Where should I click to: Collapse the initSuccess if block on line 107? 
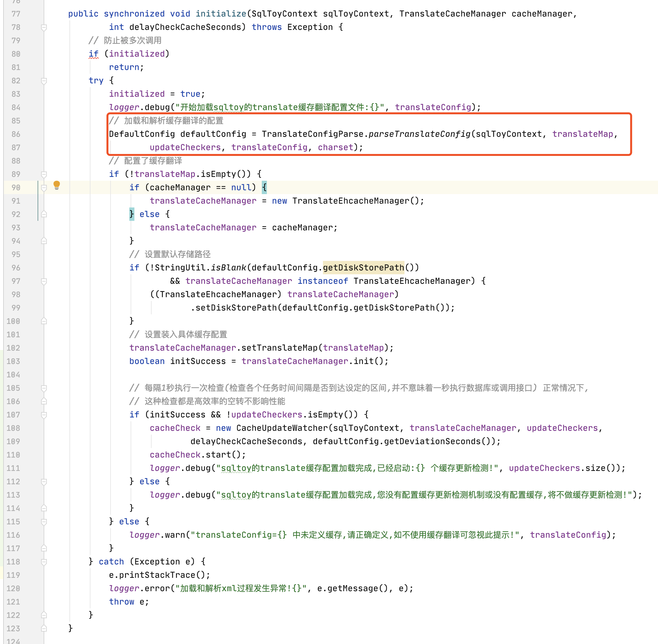[x=44, y=415]
